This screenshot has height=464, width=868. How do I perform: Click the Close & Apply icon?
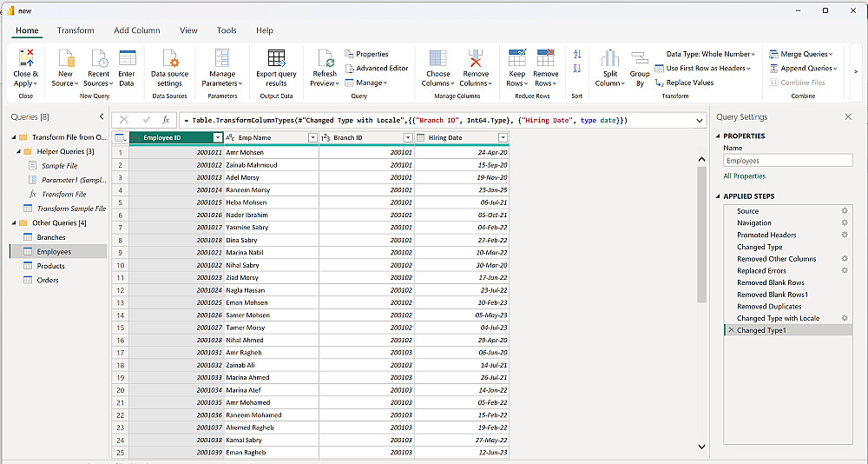click(x=26, y=59)
